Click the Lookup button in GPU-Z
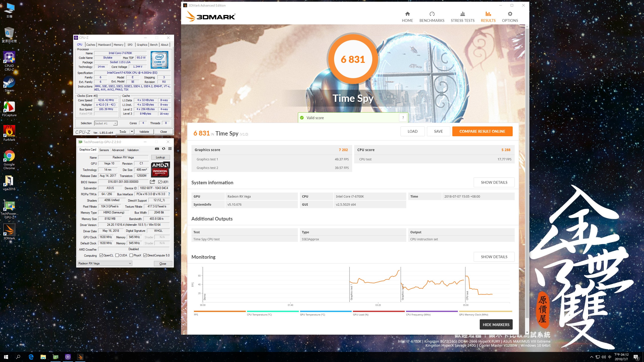The width and height of the screenshot is (644, 362). [x=160, y=157]
